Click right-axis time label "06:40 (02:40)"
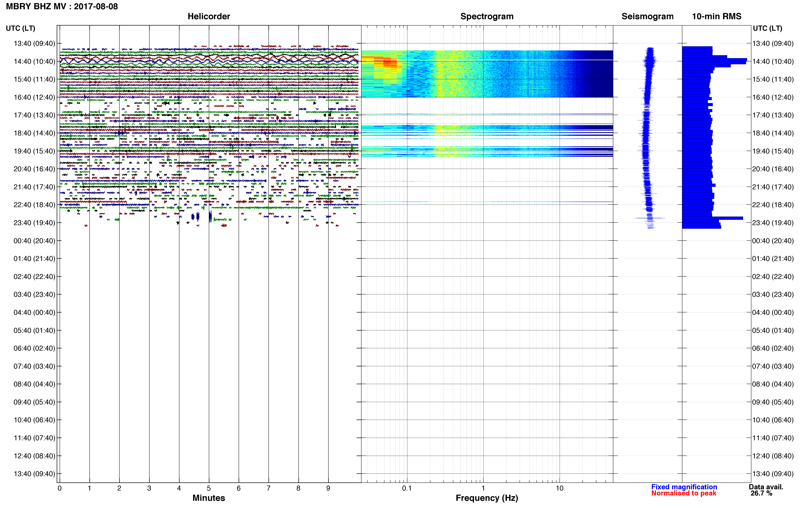This screenshot has height=508, width=812. pyautogui.click(x=773, y=348)
